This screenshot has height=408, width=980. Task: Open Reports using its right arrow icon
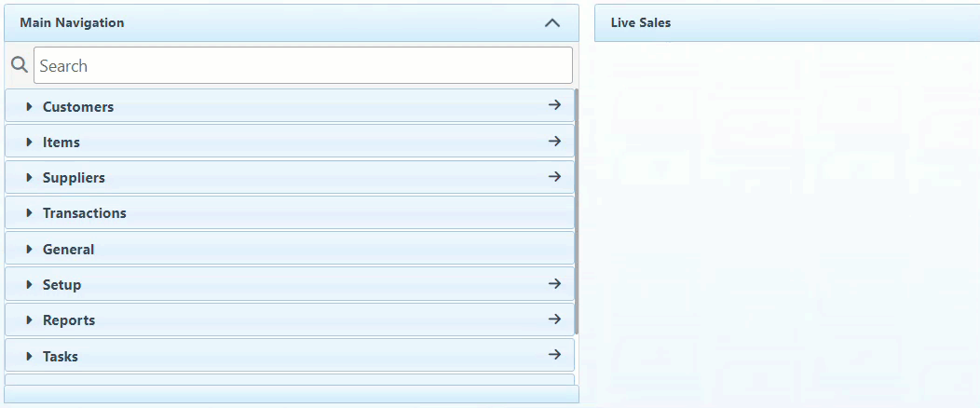tap(554, 320)
